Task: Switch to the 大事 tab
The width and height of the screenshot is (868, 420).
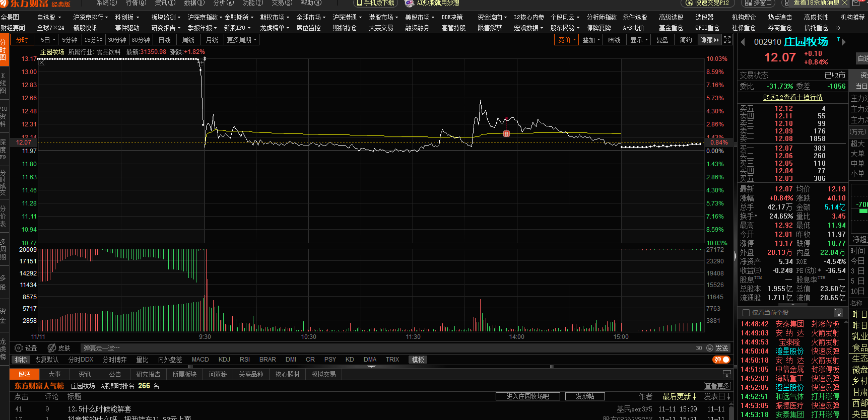Action: point(54,374)
